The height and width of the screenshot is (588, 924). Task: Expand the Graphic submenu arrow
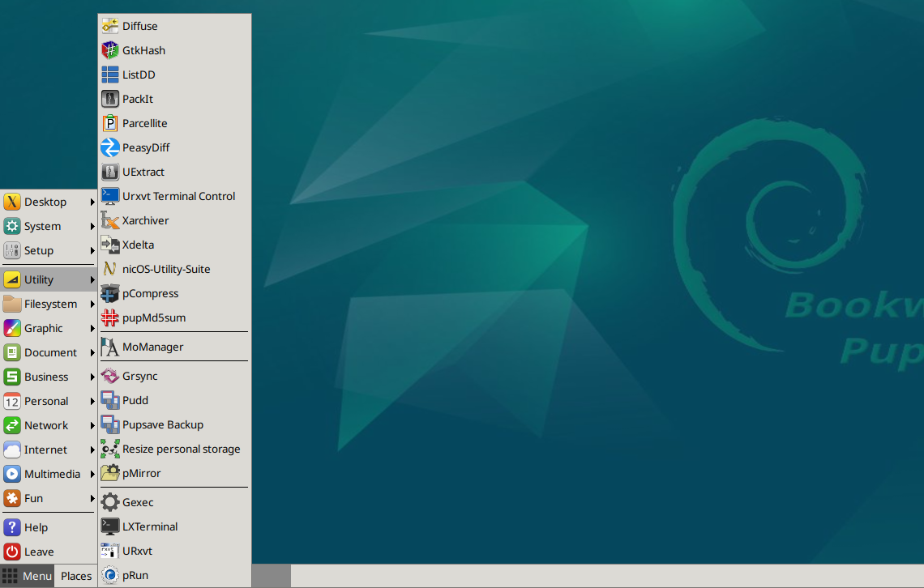tap(92, 329)
